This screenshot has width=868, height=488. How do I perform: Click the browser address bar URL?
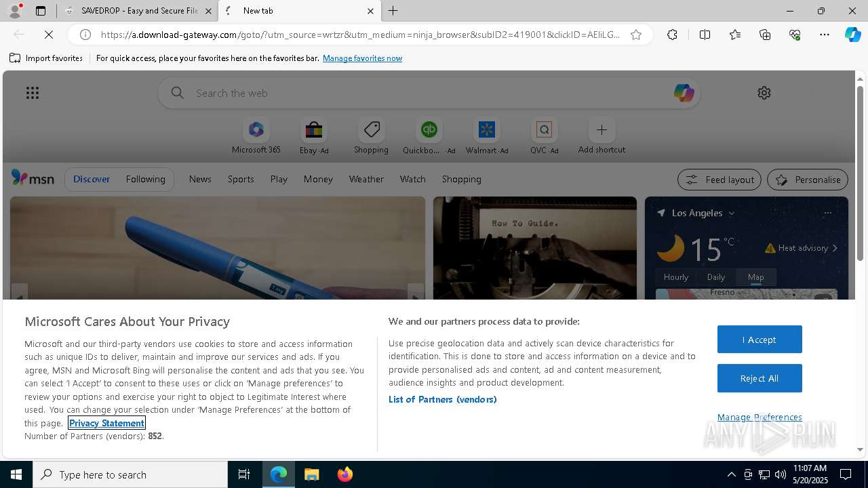pos(359,35)
